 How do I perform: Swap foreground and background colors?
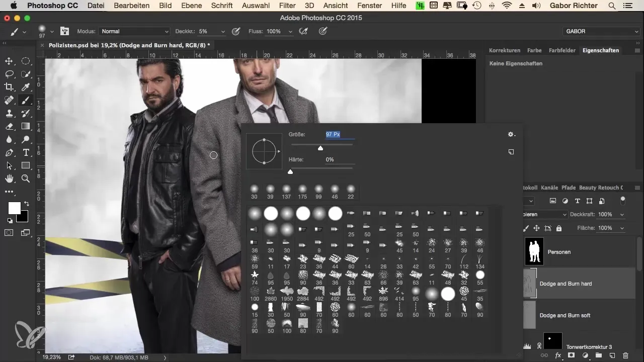[26, 204]
